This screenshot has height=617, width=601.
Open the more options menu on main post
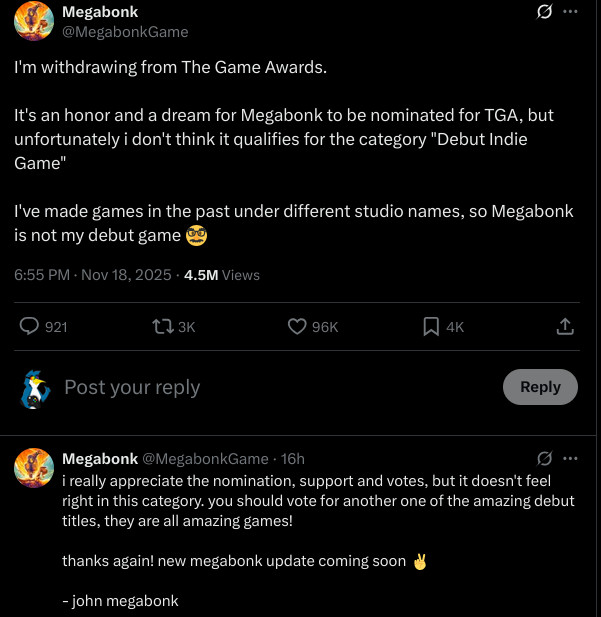pyautogui.click(x=571, y=12)
